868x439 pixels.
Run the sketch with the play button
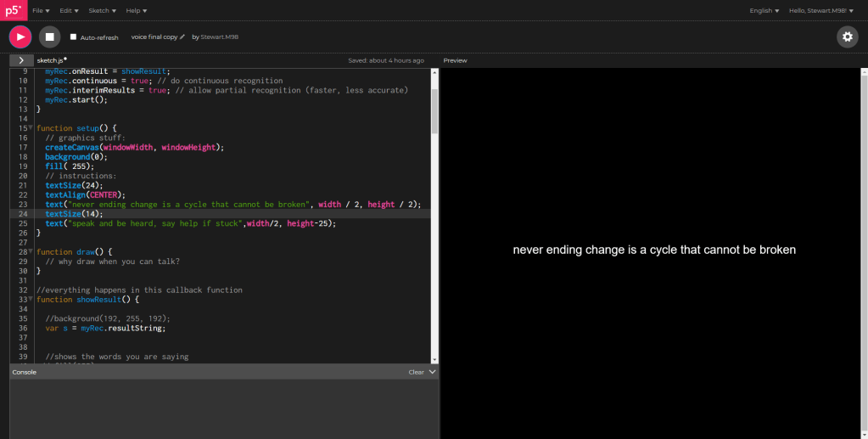[x=20, y=37]
